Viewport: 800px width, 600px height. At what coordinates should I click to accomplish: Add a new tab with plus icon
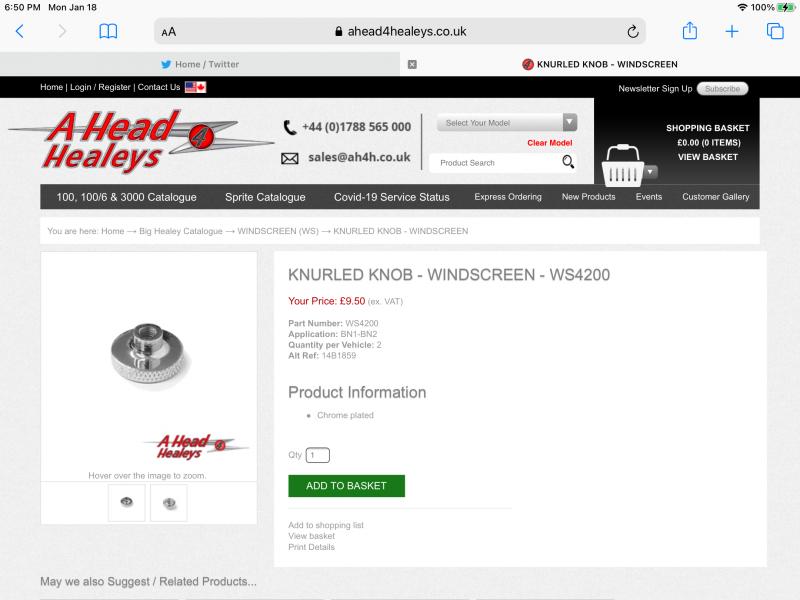(732, 32)
